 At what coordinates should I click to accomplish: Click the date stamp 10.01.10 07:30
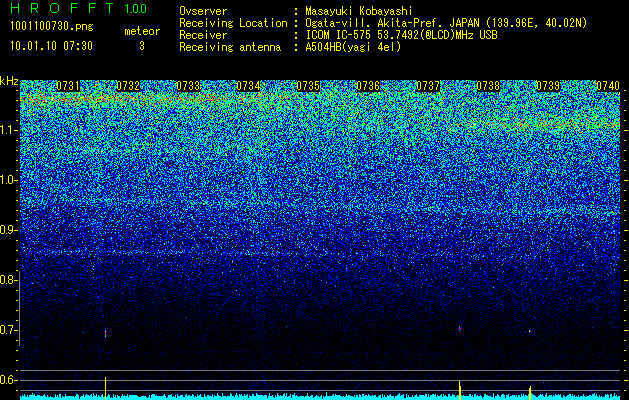coord(51,46)
